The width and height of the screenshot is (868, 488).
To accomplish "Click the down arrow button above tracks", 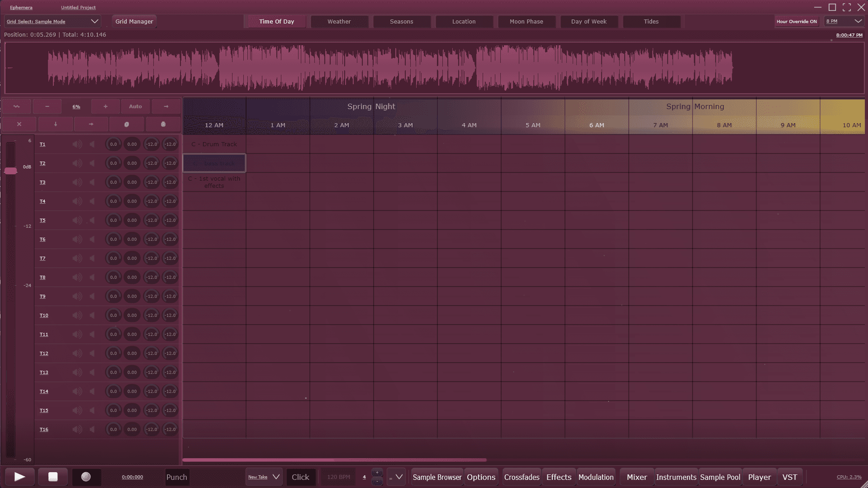I will (56, 124).
